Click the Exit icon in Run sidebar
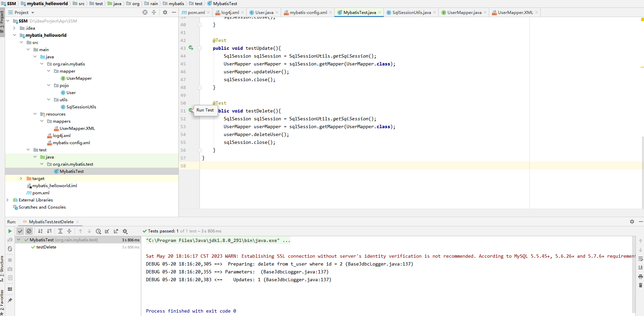644x316 pixels. 10,278
